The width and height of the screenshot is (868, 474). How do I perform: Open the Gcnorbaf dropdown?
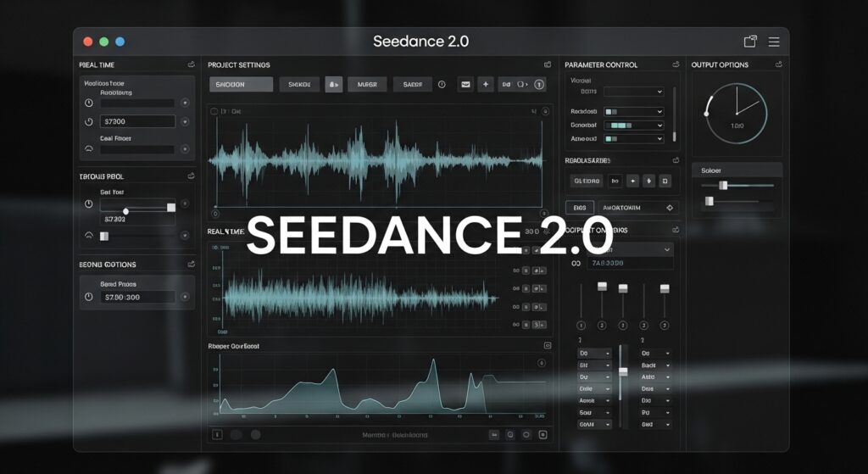(633, 125)
